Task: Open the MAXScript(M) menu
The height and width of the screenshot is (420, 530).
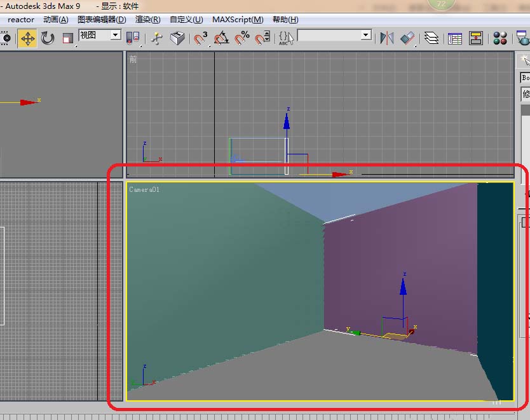Action: tap(238, 20)
